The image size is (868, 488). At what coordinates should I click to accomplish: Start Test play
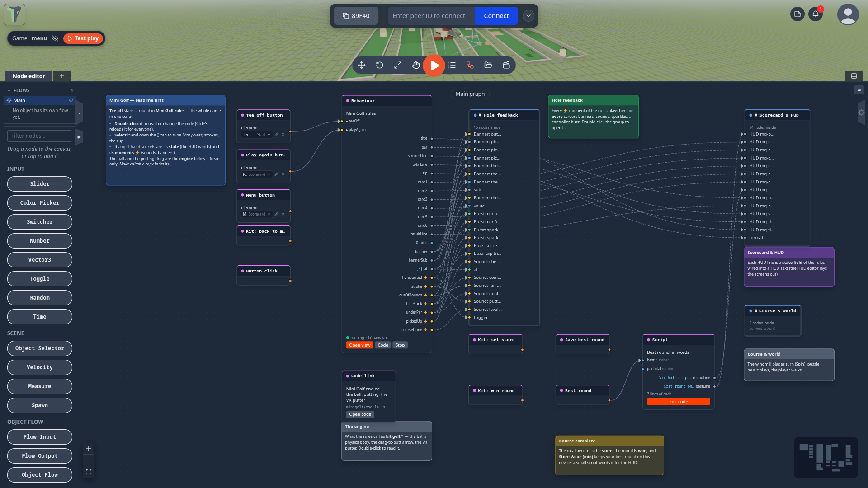83,38
